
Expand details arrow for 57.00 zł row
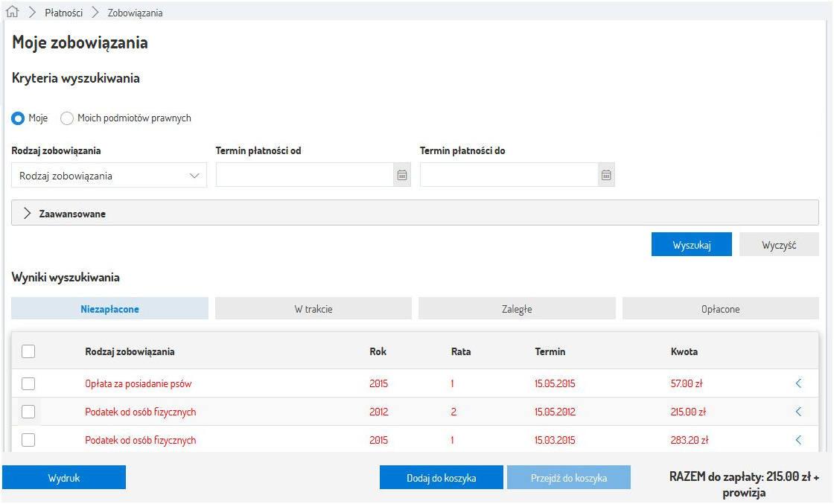click(798, 383)
